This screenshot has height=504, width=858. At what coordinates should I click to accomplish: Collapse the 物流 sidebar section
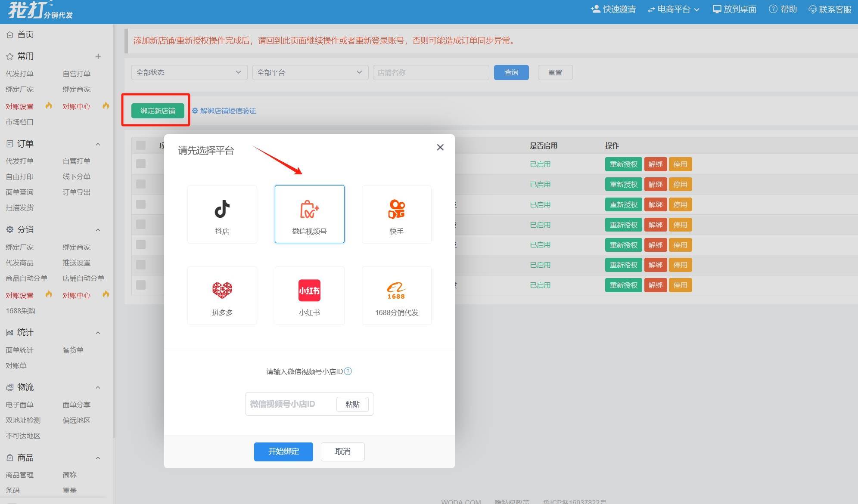point(98,387)
